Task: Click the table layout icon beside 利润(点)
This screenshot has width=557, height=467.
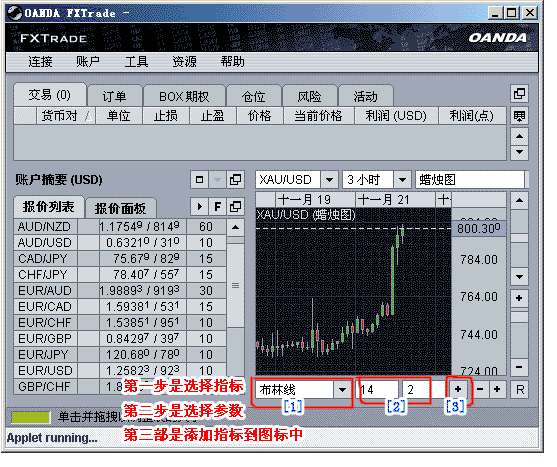Action: (519, 116)
